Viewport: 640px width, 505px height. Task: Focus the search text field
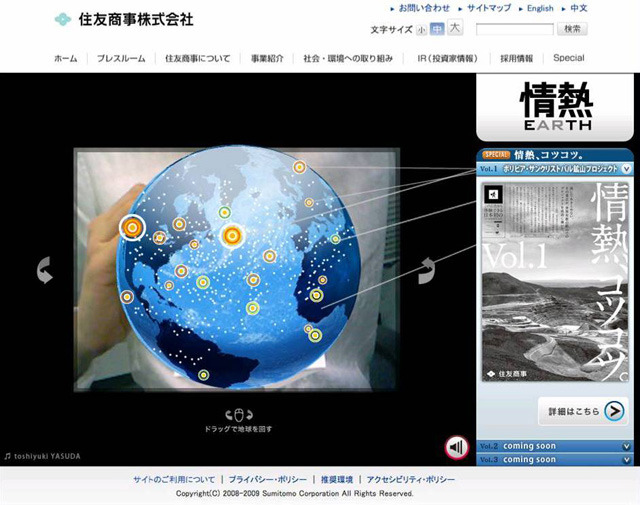pyautogui.click(x=515, y=29)
